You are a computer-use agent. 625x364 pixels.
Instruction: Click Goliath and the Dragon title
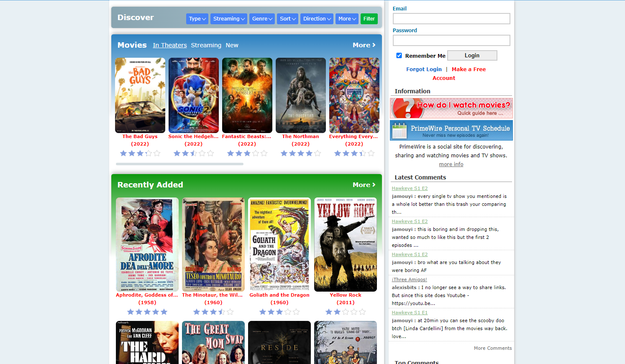pos(279,295)
